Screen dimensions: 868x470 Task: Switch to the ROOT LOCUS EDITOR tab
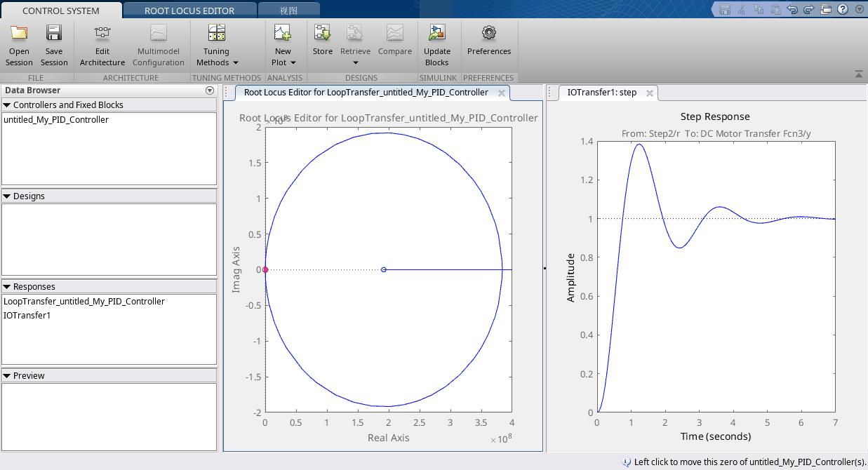coord(189,11)
